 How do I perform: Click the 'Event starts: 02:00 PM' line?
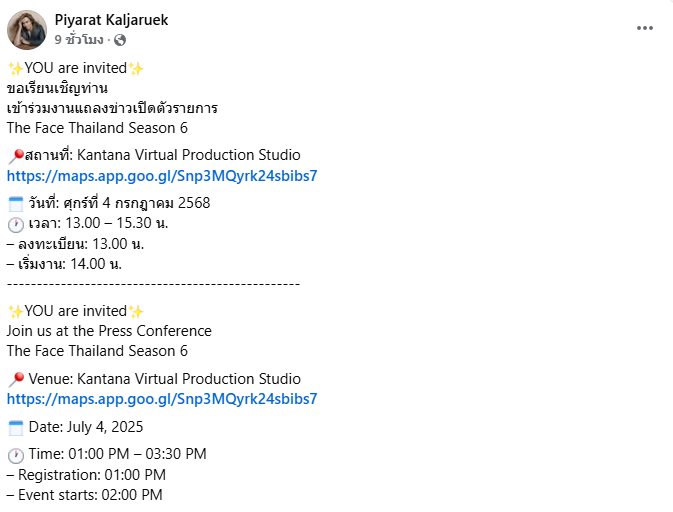[x=84, y=494]
